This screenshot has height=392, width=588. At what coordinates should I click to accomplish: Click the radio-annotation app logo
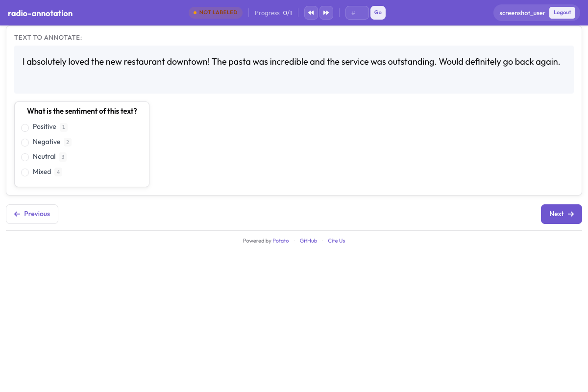click(40, 13)
